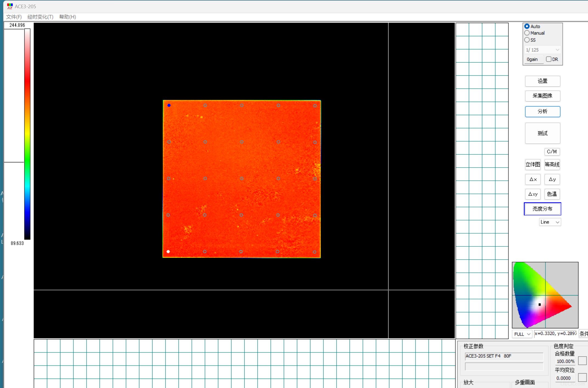Click the 0.0000 平均变位 field
588x388 pixels.
(x=565, y=378)
